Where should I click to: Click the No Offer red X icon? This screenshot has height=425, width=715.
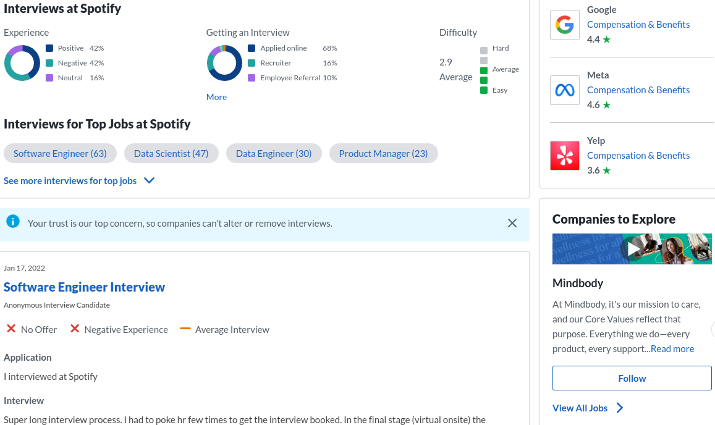click(x=11, y=328)
